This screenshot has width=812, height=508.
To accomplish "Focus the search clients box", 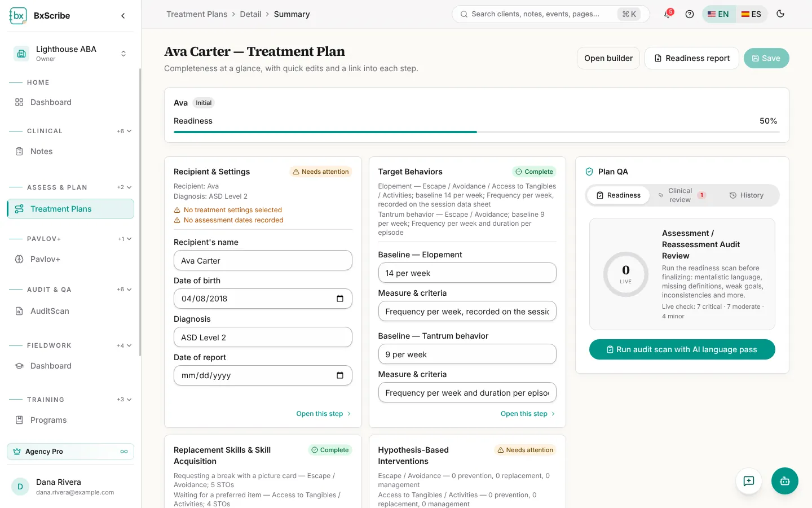I will (551, 14).
